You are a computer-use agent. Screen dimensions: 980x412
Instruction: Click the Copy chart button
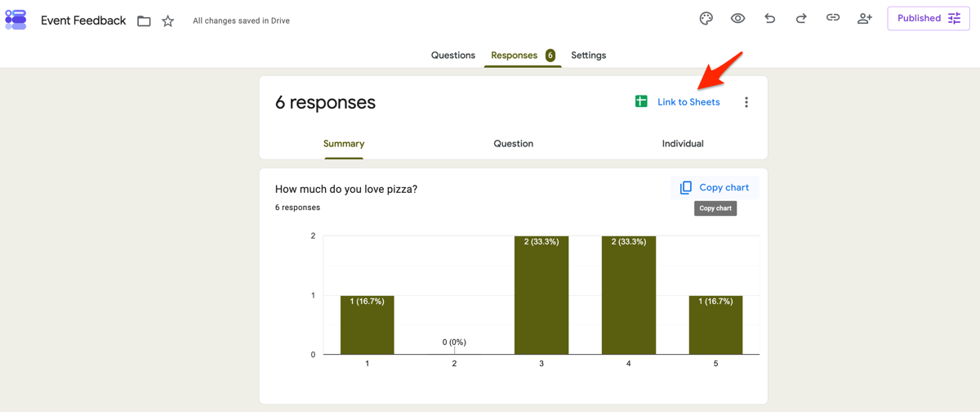[x=715, y=188]
